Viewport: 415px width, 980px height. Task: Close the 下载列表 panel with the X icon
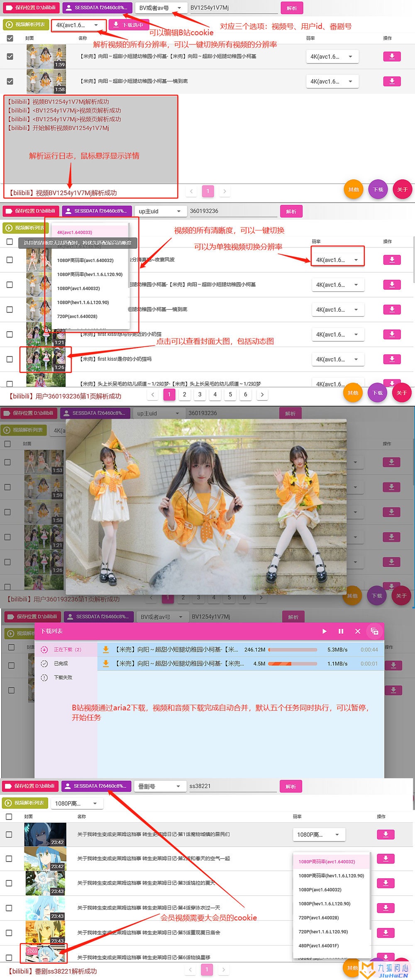click(x=358, y=631)
